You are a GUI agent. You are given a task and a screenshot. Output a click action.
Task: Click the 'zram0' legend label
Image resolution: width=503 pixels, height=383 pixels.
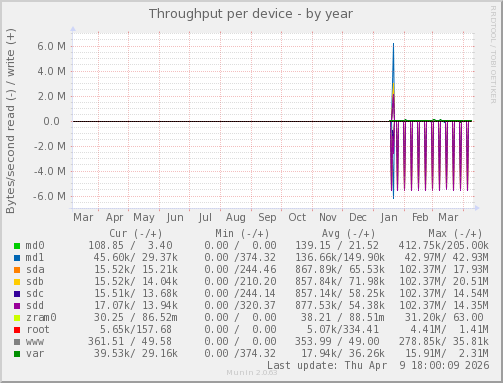pyautogui.click(x=41, y=318)
